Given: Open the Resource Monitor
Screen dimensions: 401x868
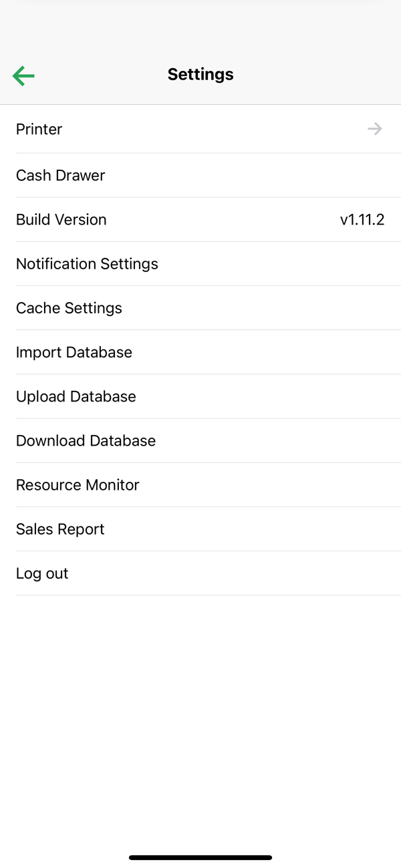Looking at the screenshot, I should (78, 484).
